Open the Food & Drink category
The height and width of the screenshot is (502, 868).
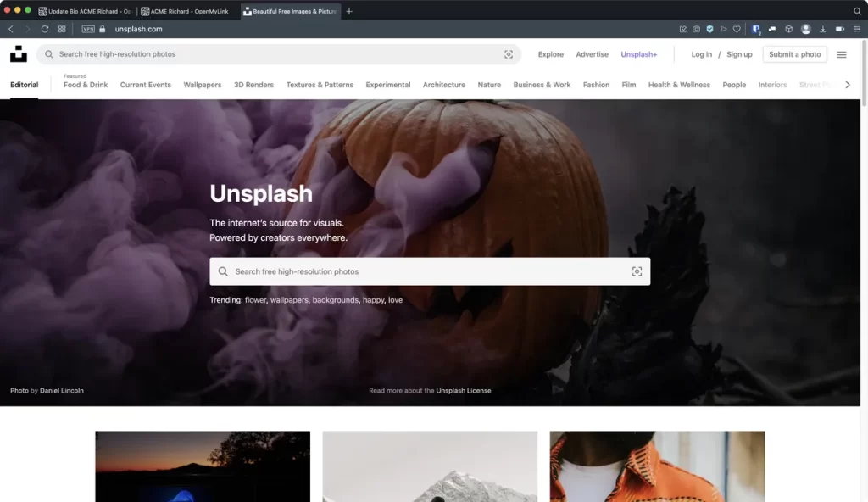[x=86, y=85]
